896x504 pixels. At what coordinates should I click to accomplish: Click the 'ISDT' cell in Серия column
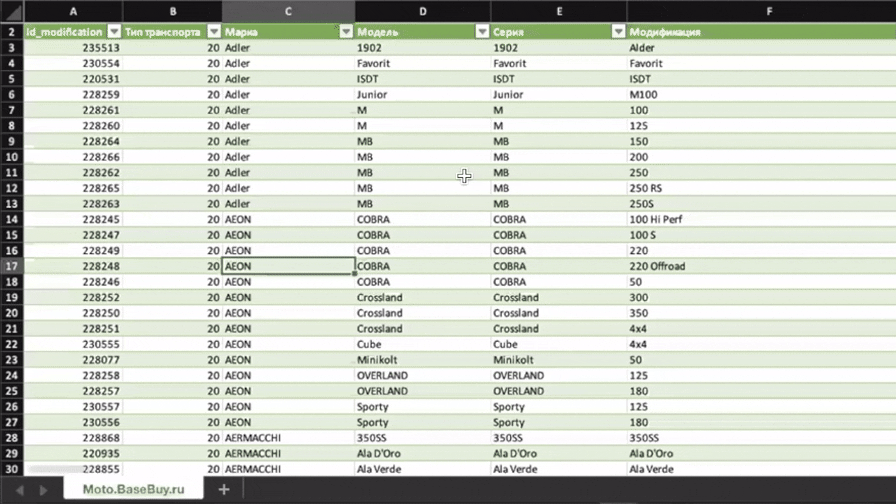pyautogui.click(x=559, y=79)
